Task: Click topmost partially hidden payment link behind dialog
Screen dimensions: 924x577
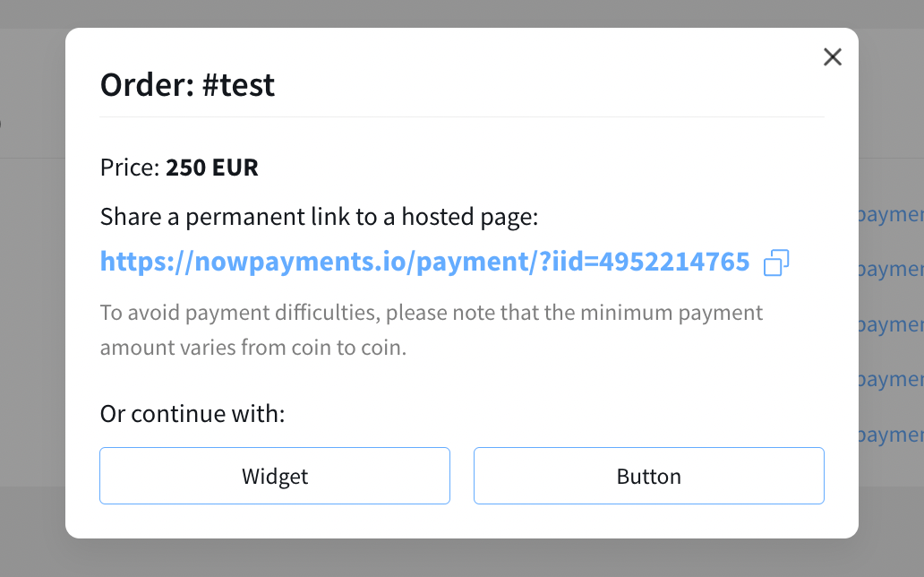Action: click(892, 215)
